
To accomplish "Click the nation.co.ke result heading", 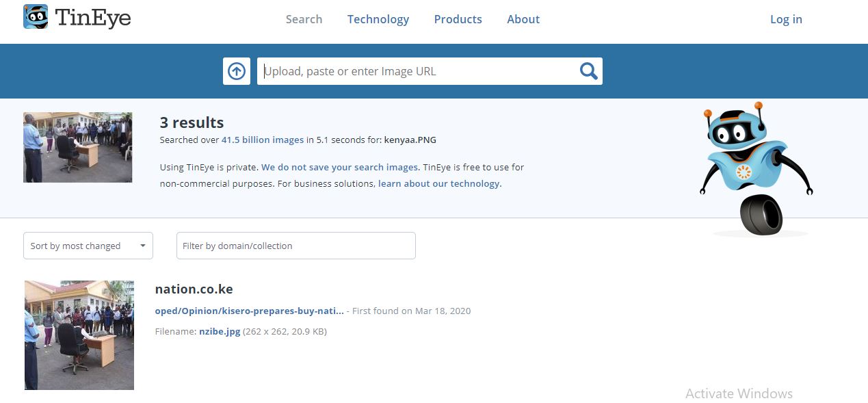I will (194, 289).
